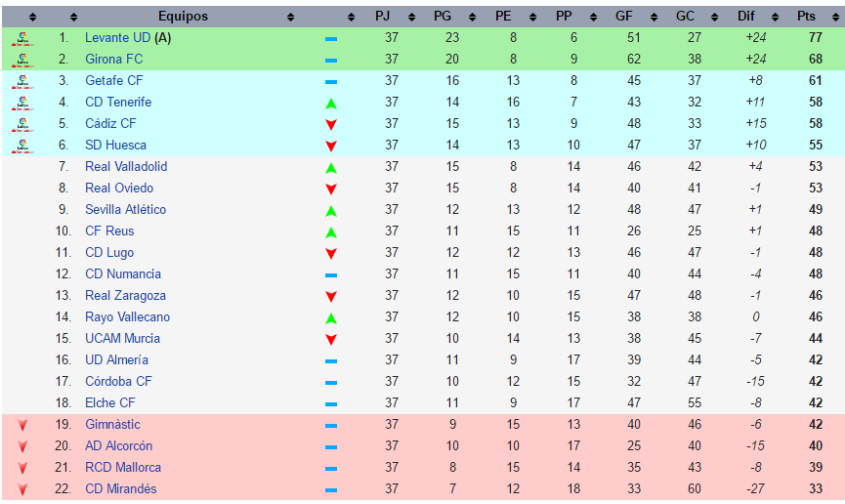Click red relegation arrow beside Gimnàstic's position
Screen dimensions: 845x504
(22, 425)
